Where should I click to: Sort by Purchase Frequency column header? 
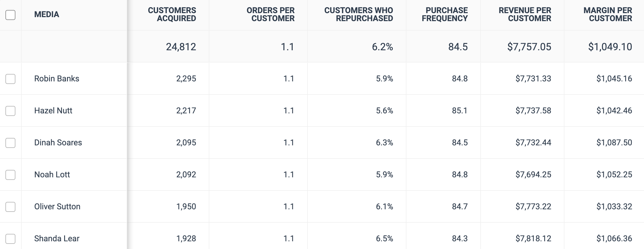445,14
